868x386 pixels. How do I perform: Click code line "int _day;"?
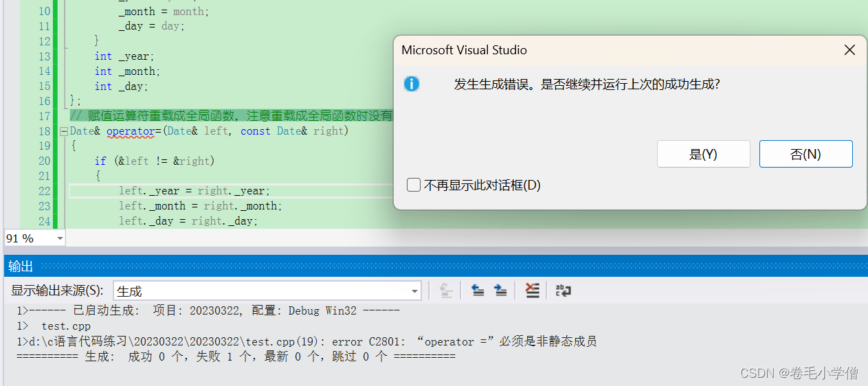pos(121,87)
